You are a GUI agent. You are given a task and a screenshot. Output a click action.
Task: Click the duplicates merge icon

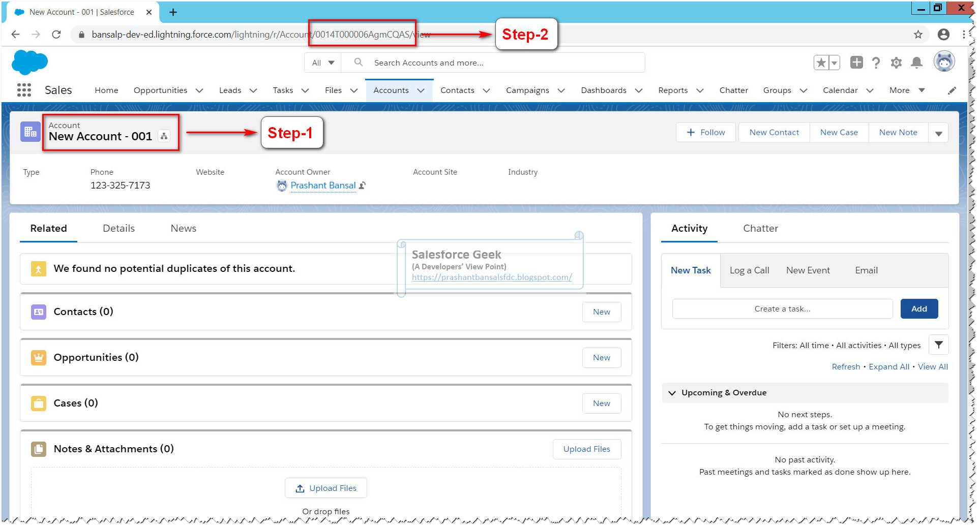pos(39,268)
